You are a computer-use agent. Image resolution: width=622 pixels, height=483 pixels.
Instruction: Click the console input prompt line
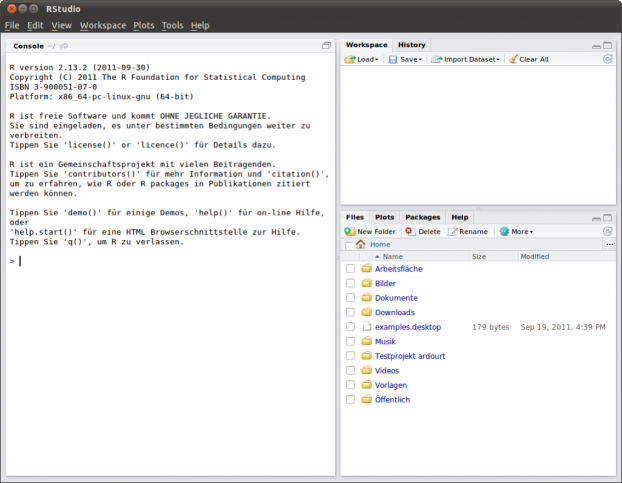click(x=171, y=261)
